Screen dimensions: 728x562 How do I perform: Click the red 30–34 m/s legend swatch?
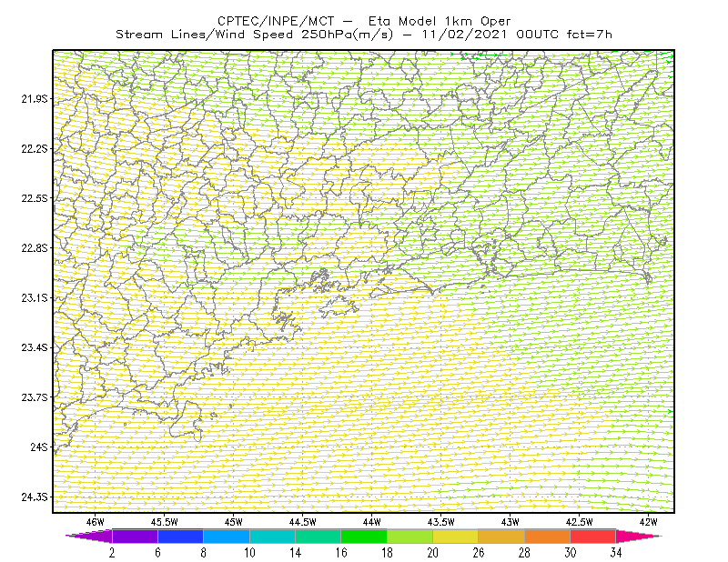coord(593,536)
